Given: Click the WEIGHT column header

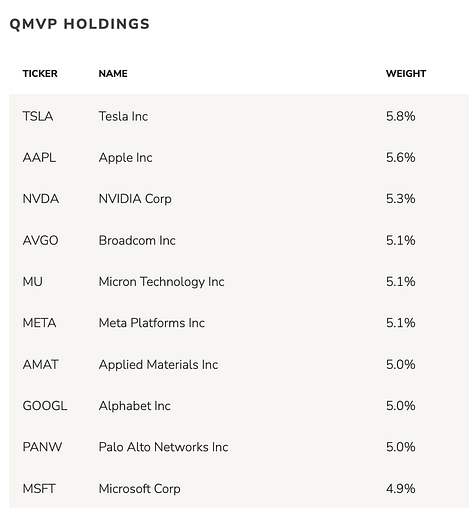Looking at the screenshot, I should (x=406, y=74).
